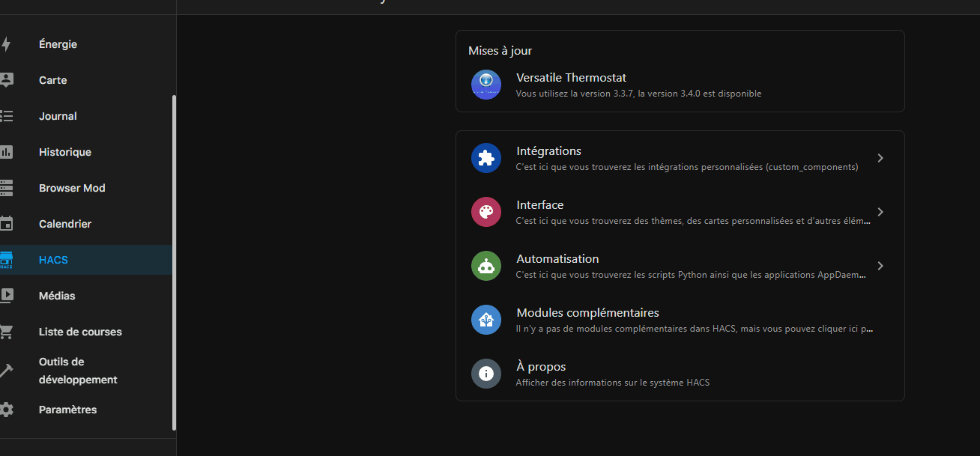
Task: Open the Automatisation section title
Action: [557, 259]
